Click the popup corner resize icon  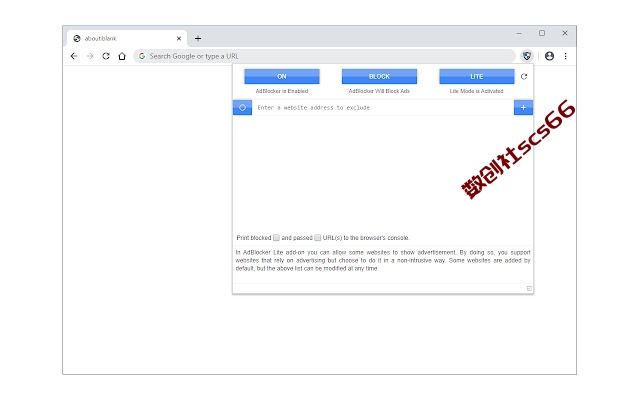[x=529, y=289]
